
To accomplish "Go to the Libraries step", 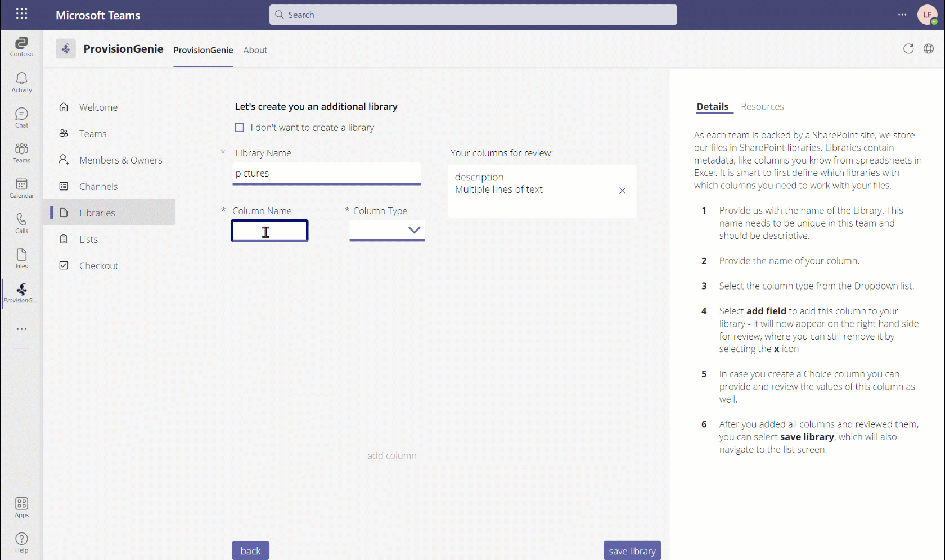I will point(109,213).
